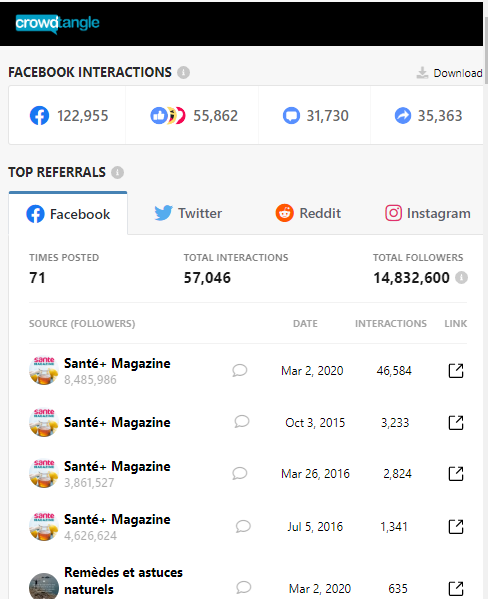Click Facebook Interactions info icon
This screenshot has width=488, height=599.
point(183,72)
